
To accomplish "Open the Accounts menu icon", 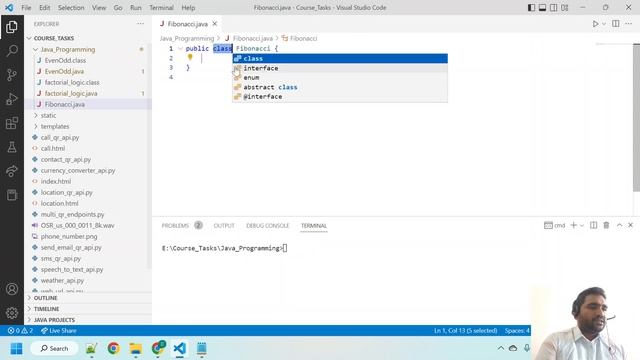I will pyautogui.click(x=11, y=289).
